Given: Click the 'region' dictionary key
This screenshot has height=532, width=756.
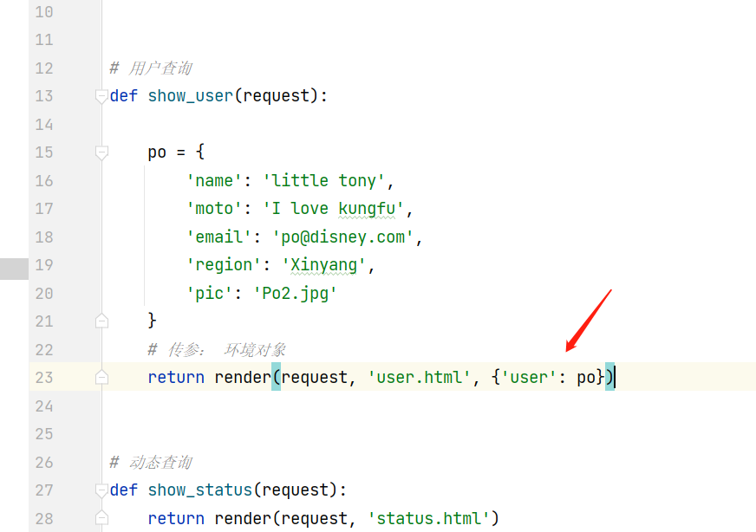Looking at the screenshot, I should (224, 265).
